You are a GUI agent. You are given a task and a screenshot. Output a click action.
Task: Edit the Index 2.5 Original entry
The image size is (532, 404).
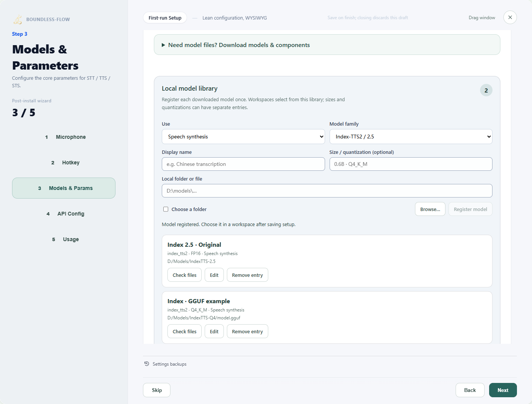point(214,275)
